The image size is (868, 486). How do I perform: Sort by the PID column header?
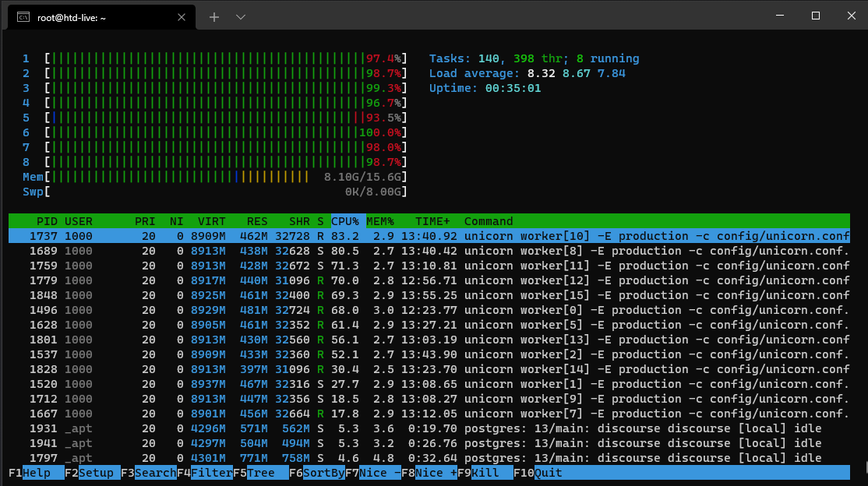(47, 221)
